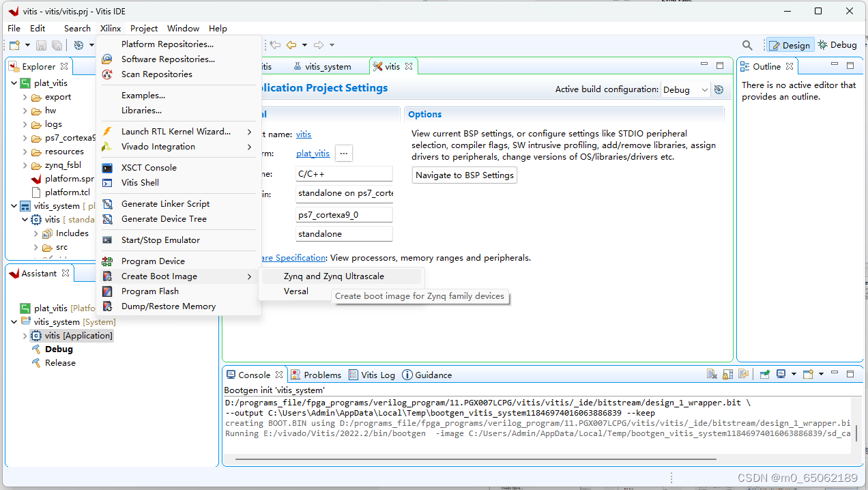868x490 pixels.
Task: Pin the Console view
Action: 764,374
